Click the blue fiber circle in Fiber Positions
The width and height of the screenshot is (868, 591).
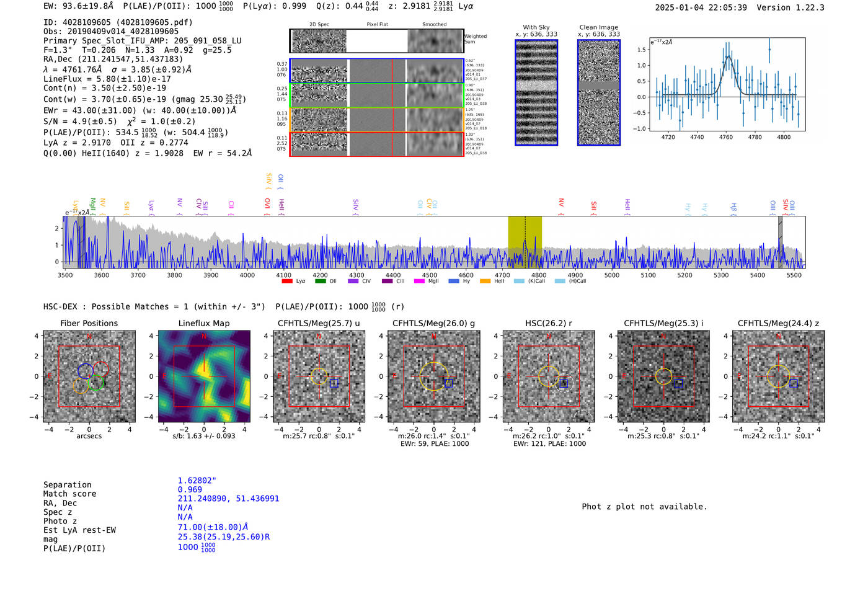(x=86, y=371)
